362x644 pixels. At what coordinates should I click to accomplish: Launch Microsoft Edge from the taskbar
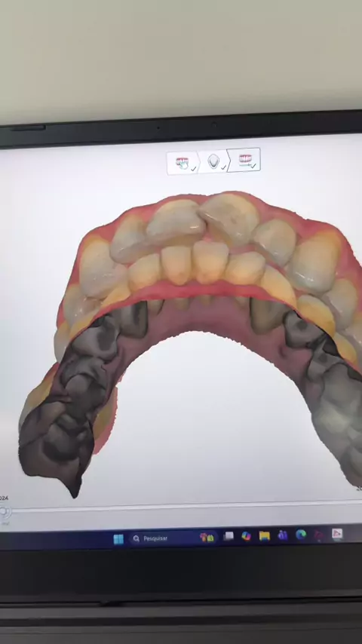[301, 535]
